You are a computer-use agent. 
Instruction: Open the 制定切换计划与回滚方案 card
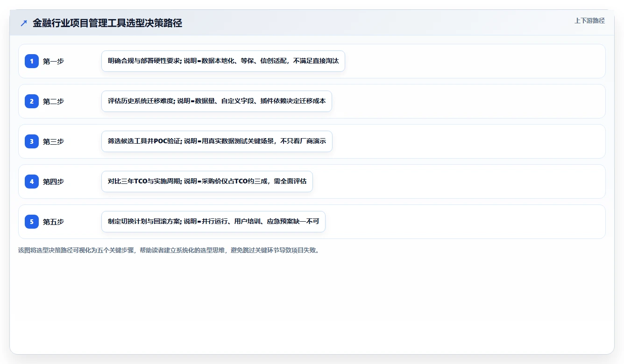[x=213, y=222]
